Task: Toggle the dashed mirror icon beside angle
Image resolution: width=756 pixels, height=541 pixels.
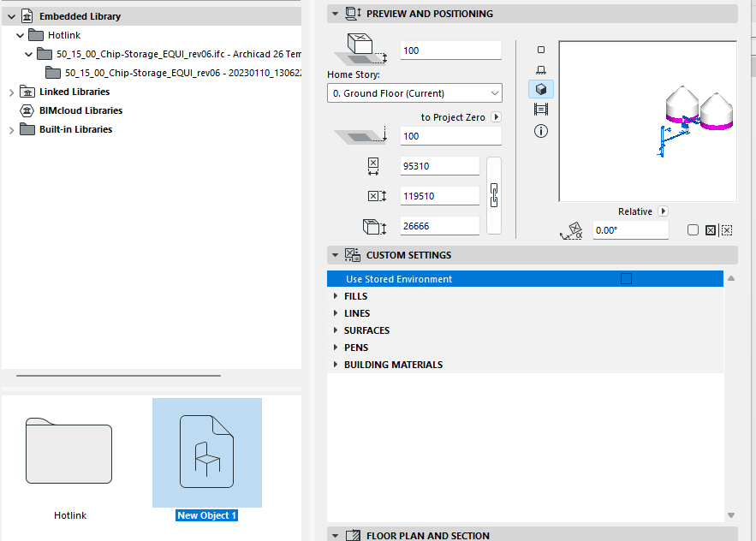Action: point(727,230)
